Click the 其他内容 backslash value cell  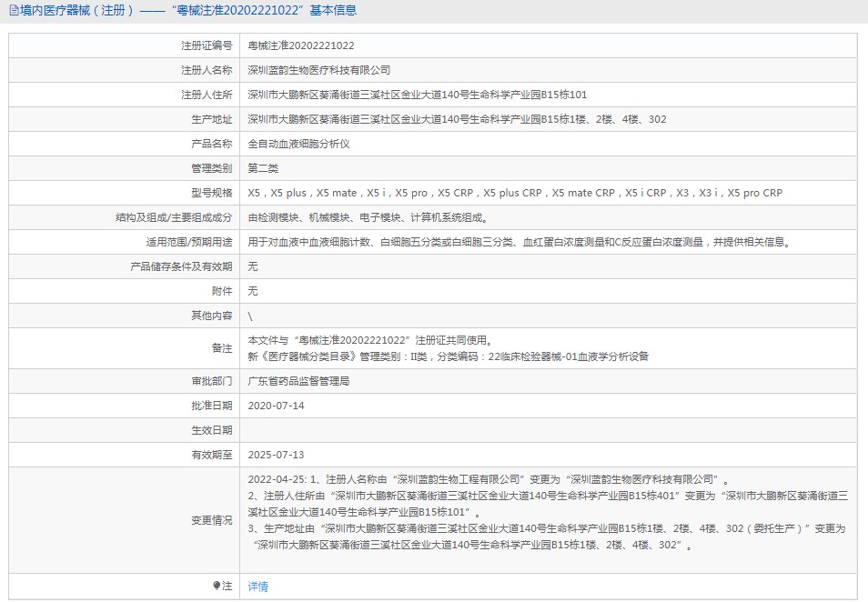click(251, 316)
